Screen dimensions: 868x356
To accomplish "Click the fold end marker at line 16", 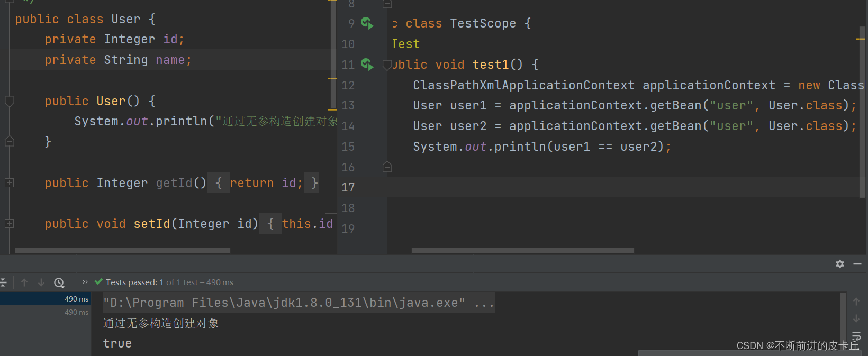I will tap(387, 167).
